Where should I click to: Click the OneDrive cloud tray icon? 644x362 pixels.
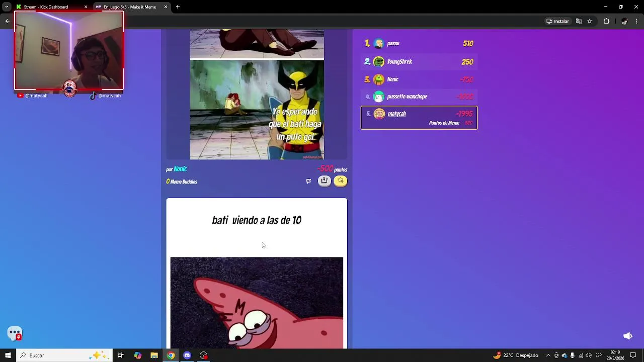[565, 355]
